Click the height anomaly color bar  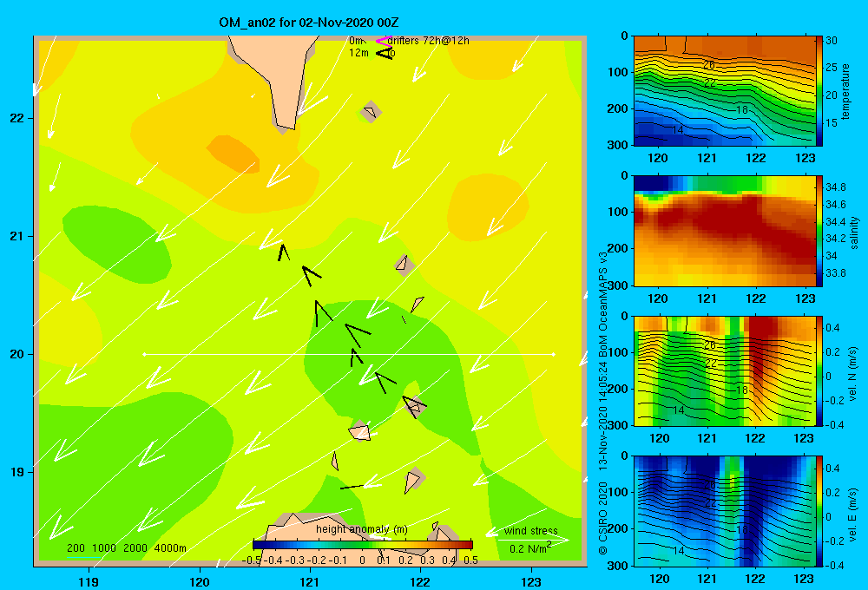click(363, 545)
